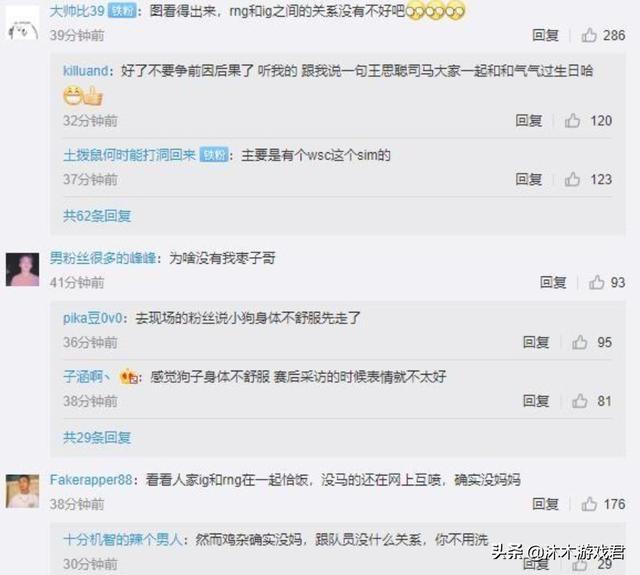The image size is (640, 575).
Task: Reply (回复) to pika豆0v0's comment
Action: tap(536, 342)
